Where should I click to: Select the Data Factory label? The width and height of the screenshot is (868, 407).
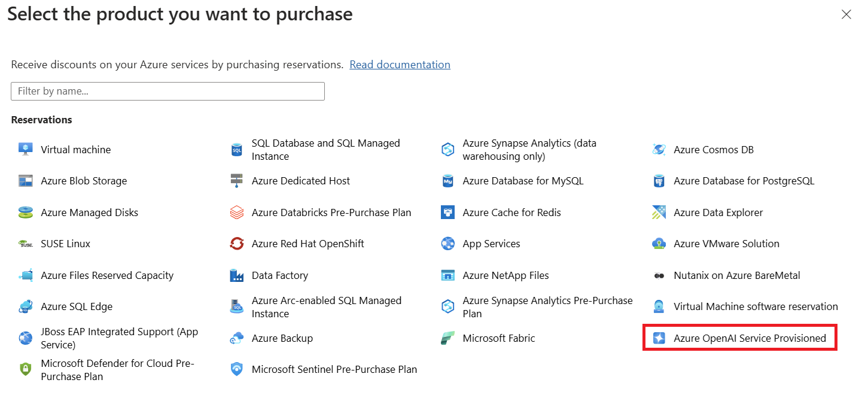pos(279,275)
